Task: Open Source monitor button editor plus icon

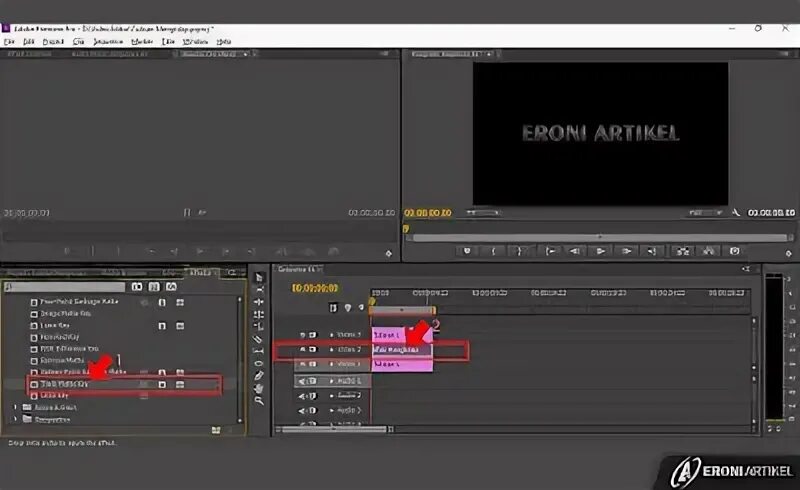Action: coord(388,253)
